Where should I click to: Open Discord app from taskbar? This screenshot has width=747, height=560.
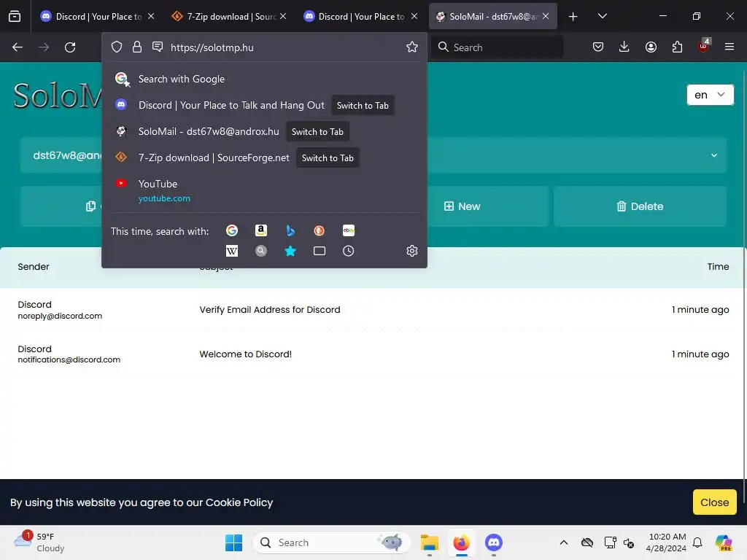(x=494, y=542)
